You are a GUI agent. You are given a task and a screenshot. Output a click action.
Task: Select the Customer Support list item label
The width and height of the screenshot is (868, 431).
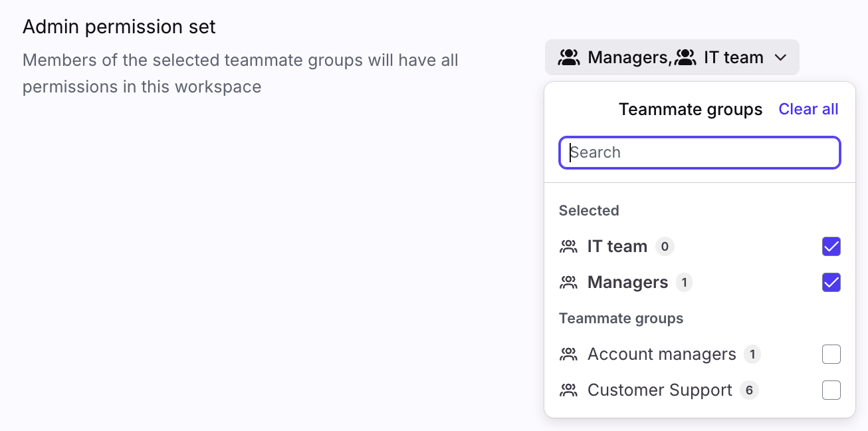point(659,390)
